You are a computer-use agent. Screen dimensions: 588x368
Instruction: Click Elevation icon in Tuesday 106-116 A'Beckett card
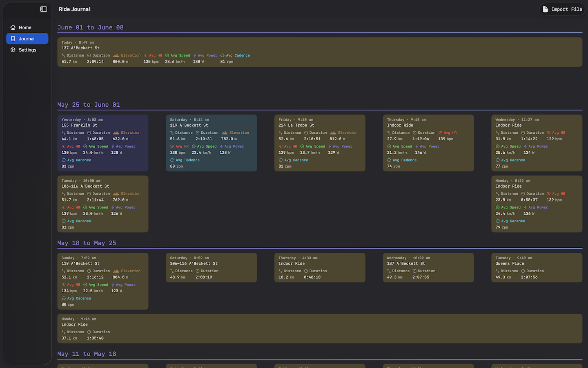(x=116, y=193)
